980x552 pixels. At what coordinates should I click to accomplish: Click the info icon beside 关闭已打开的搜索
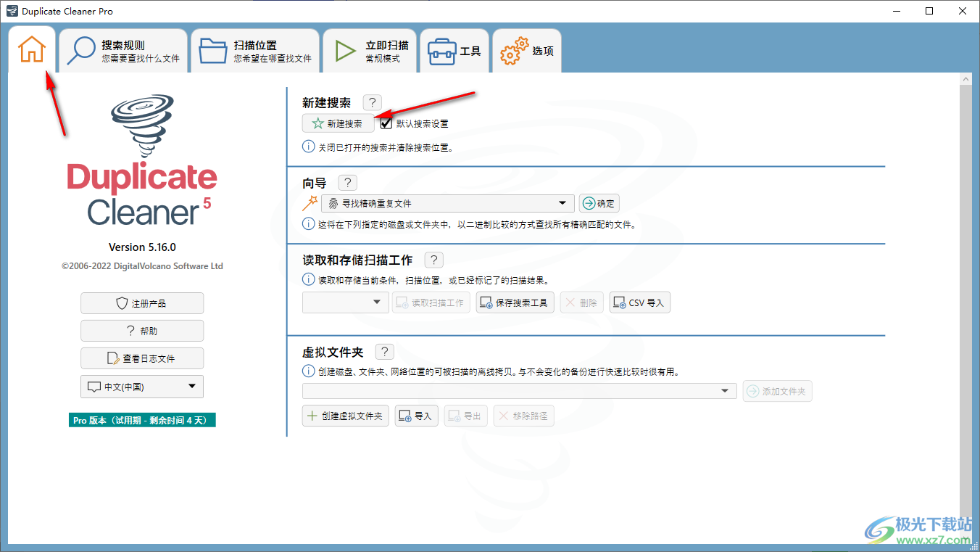pos(308,147)
